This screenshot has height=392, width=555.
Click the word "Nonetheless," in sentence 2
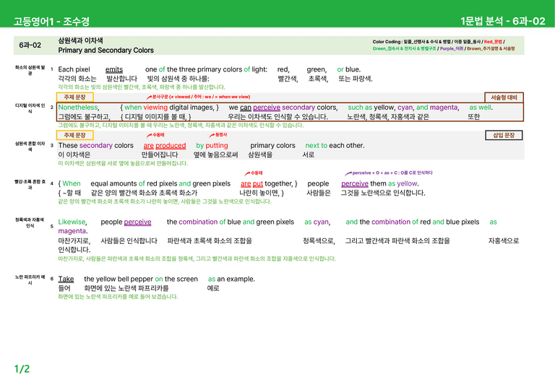pos(79,107)
